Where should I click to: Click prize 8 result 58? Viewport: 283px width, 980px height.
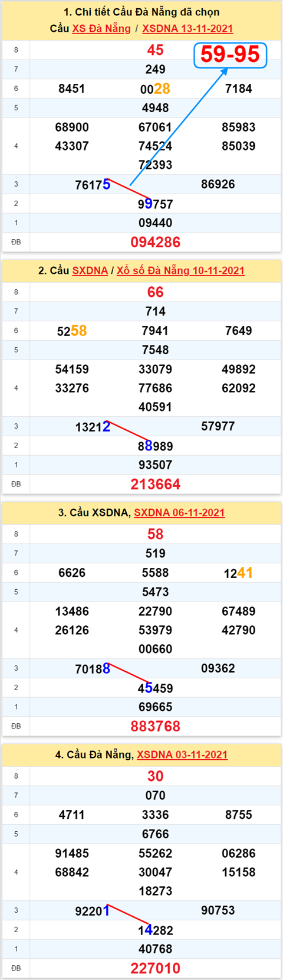pos(156,534)
